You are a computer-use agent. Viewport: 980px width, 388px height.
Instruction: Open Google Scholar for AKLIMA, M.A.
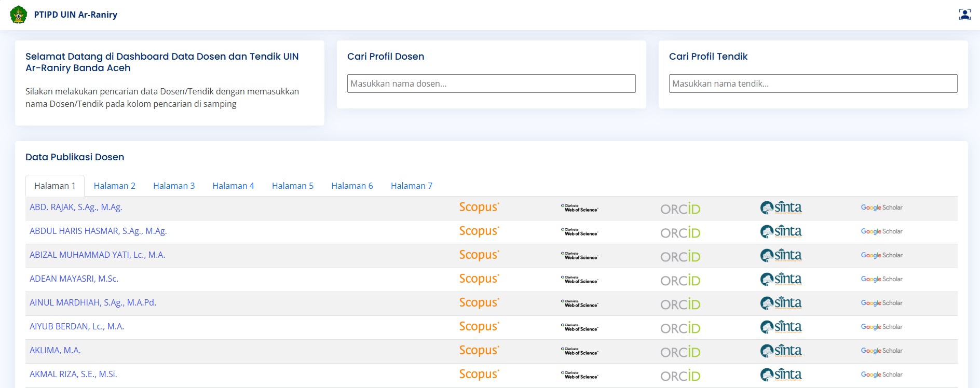pos(881,351)
